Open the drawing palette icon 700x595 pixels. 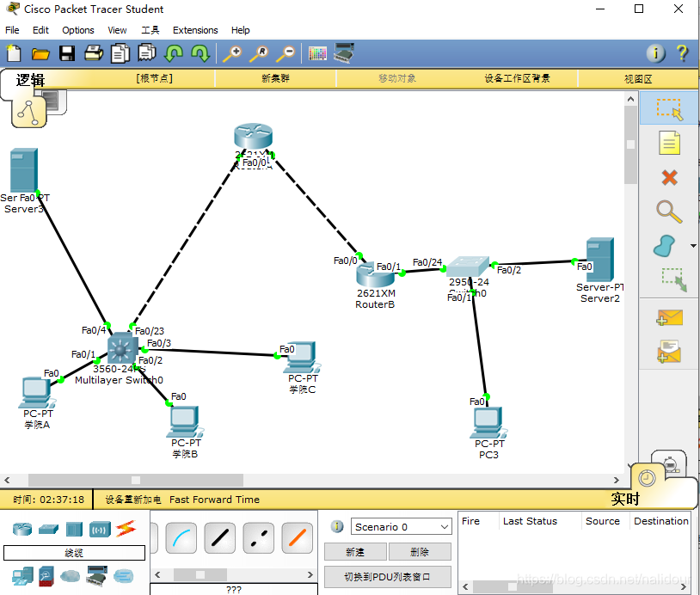(317, 53)
